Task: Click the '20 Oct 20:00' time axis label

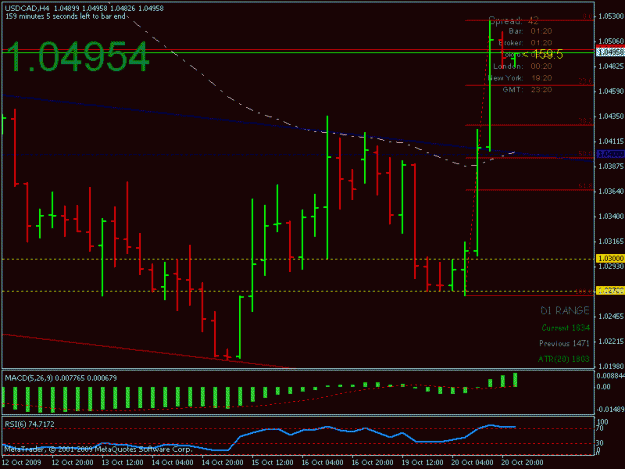Action: pos(522,462)
